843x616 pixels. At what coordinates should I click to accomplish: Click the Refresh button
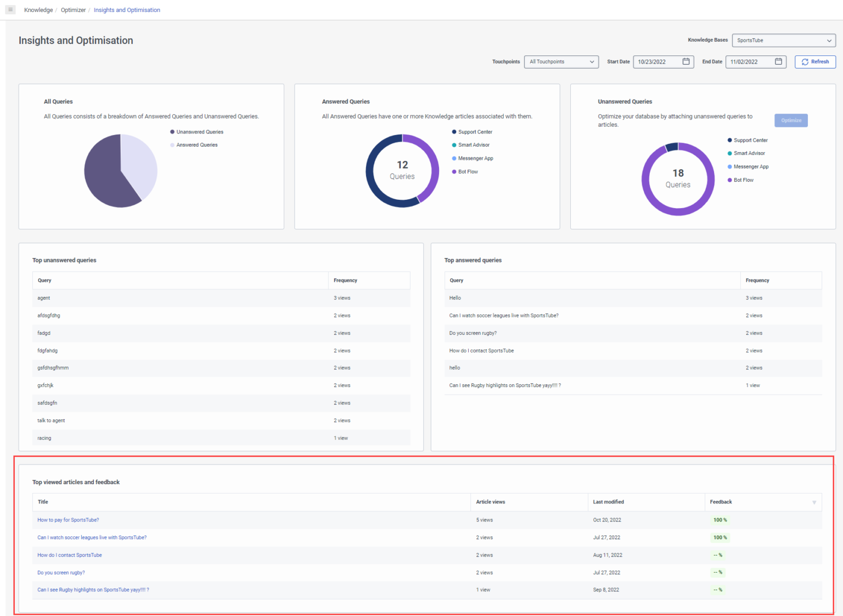[815, 61]
